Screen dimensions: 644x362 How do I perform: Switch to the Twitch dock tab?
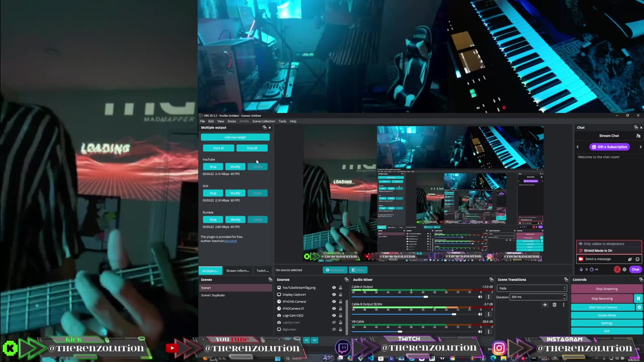pyautogui.click(x=263, y=270)
